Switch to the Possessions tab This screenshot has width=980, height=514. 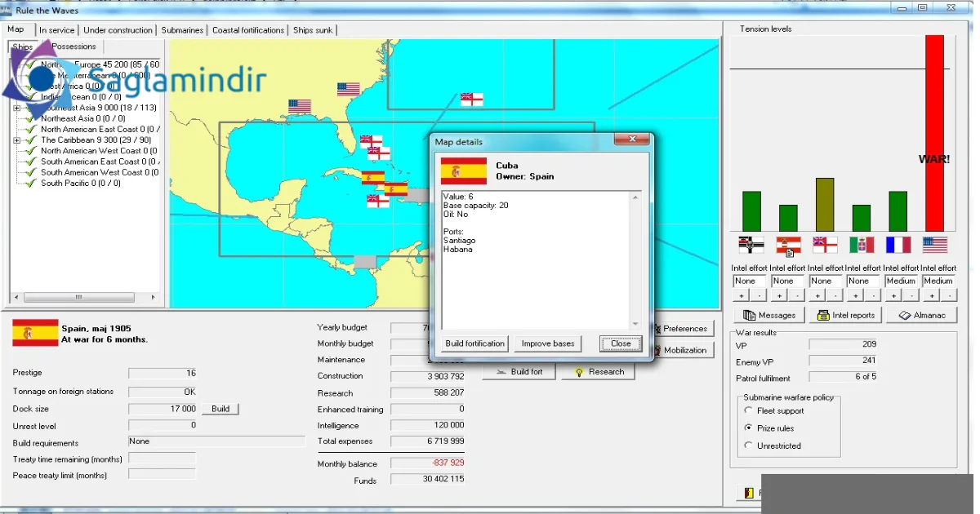tap(74, 47)
